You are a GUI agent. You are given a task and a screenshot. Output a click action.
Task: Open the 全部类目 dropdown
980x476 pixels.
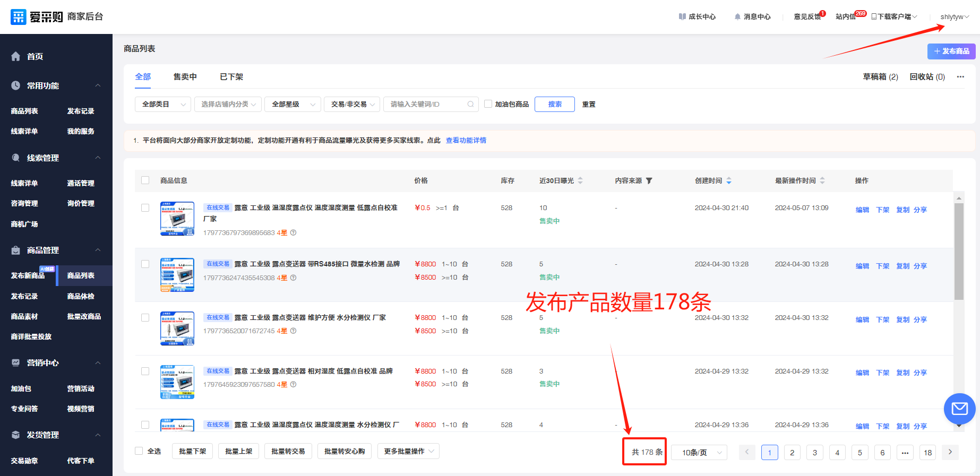[x=163, y=105]
